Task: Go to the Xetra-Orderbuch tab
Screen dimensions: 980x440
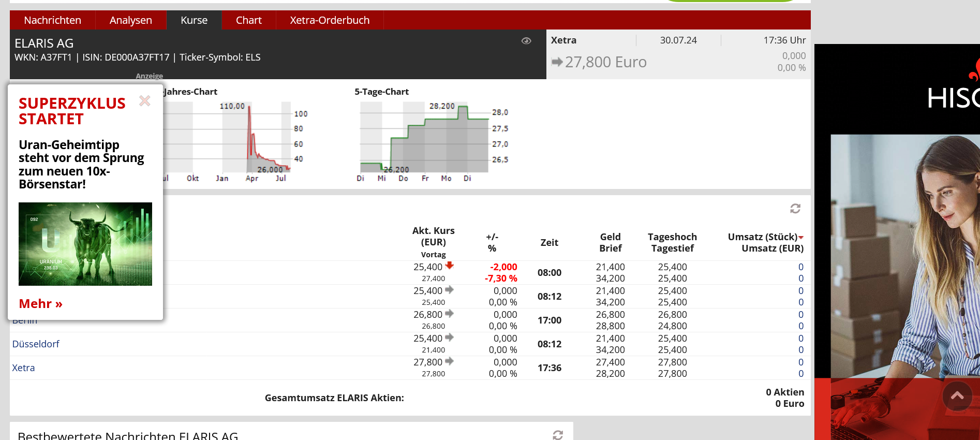Action: (x=330, y=20)
